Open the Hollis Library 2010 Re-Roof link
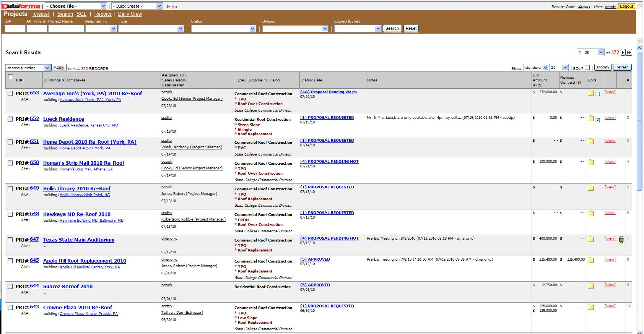This screenshot has width=644, height=334. click(x=76, y=189)
